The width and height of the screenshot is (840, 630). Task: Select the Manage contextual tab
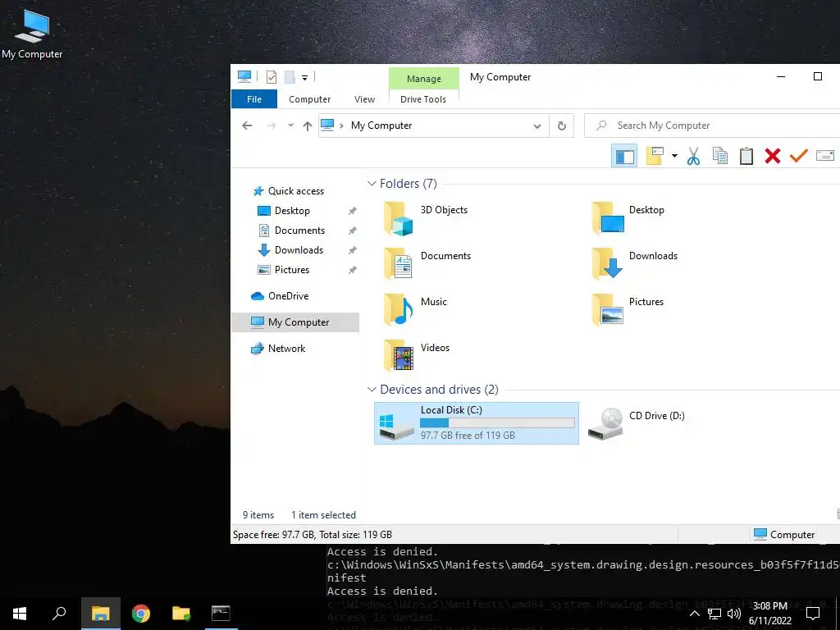[424, 78]
